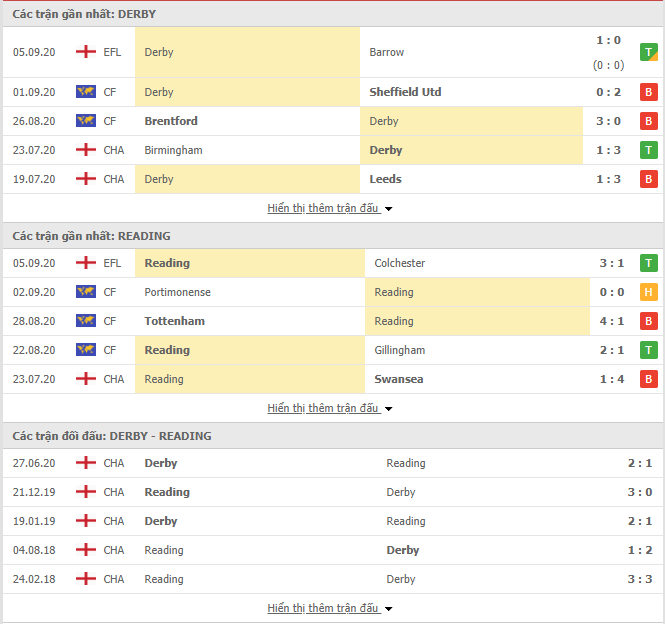Image resolution: width=665 pixels, height=624 pixels.
Task: Click the red B badge for Brentford vs Derby
Action: [648, 121]
